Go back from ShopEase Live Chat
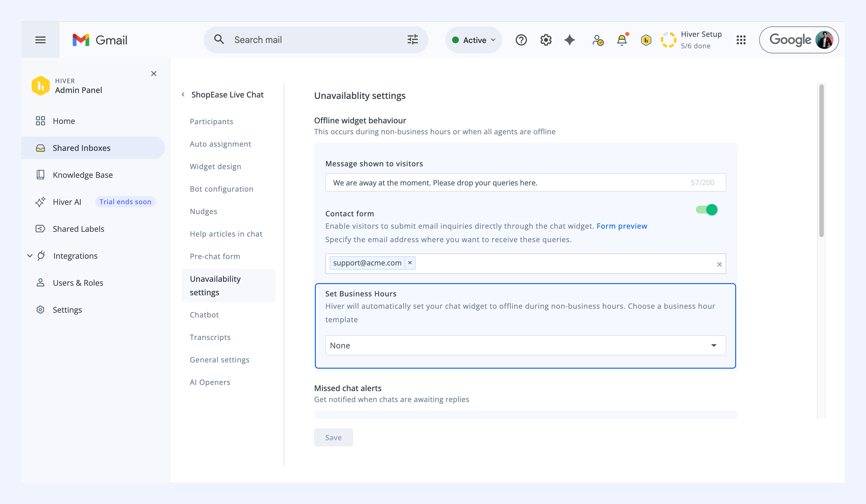 183,94
